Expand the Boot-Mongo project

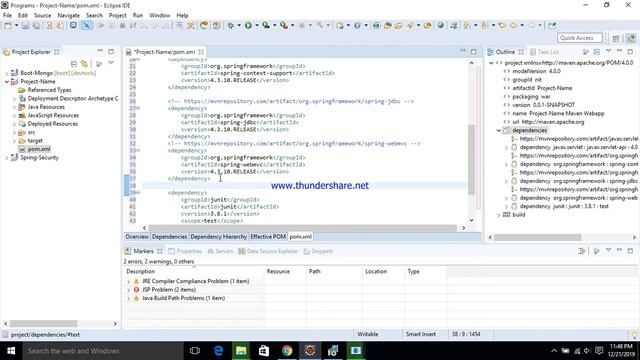tap(7, 73)
